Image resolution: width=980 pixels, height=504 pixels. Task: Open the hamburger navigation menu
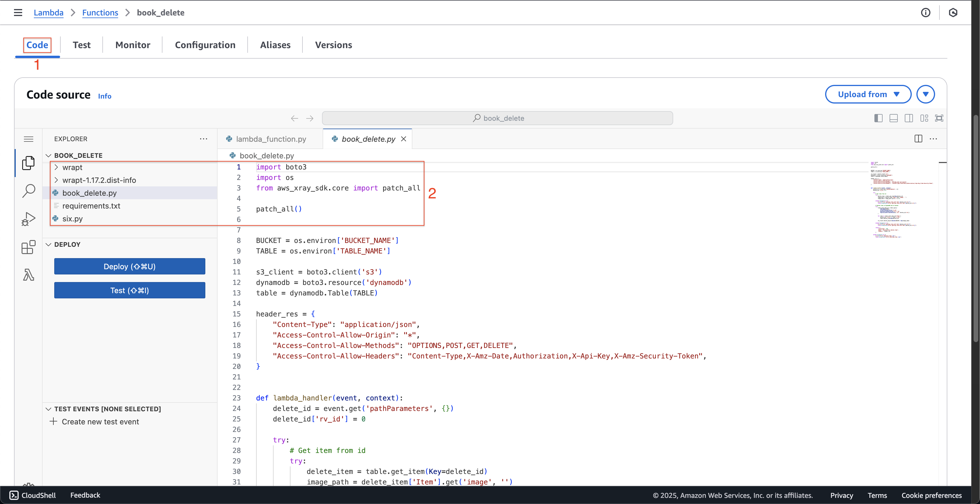[18, 13]
